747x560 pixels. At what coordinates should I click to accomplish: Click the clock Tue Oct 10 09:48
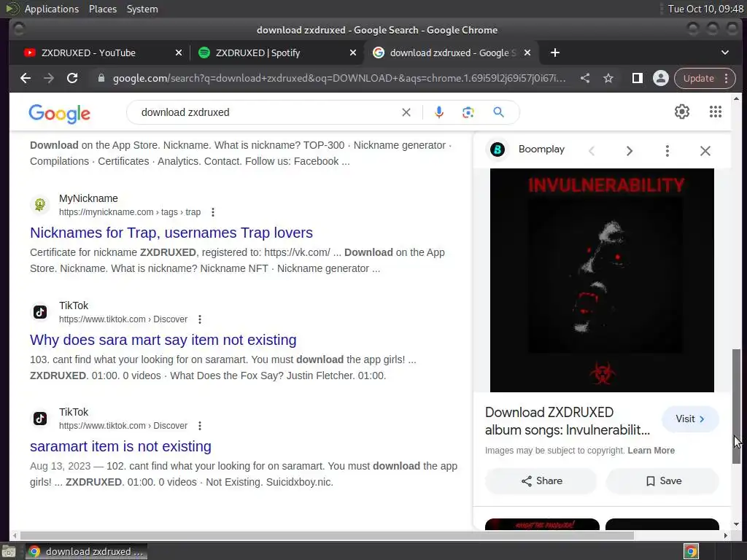pyautogui.click(x=705, y=9)
